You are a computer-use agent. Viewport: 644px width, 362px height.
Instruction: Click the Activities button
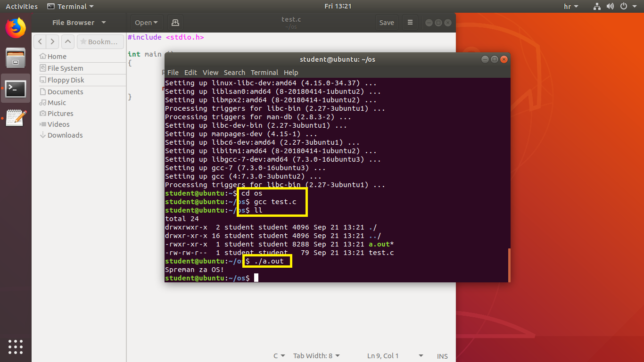click(22, 7)
